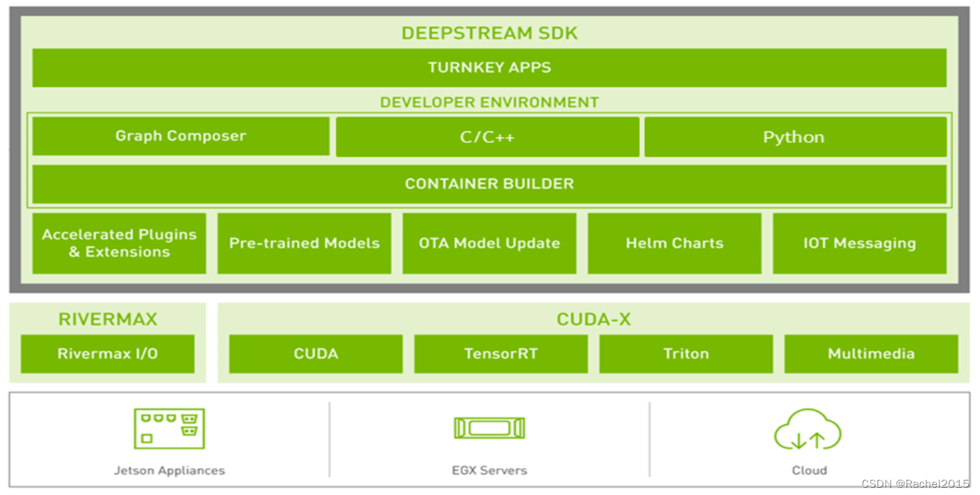Click the EGX Servers label
The height and width of the screenshot is (495, 980).
click(489, 470)
